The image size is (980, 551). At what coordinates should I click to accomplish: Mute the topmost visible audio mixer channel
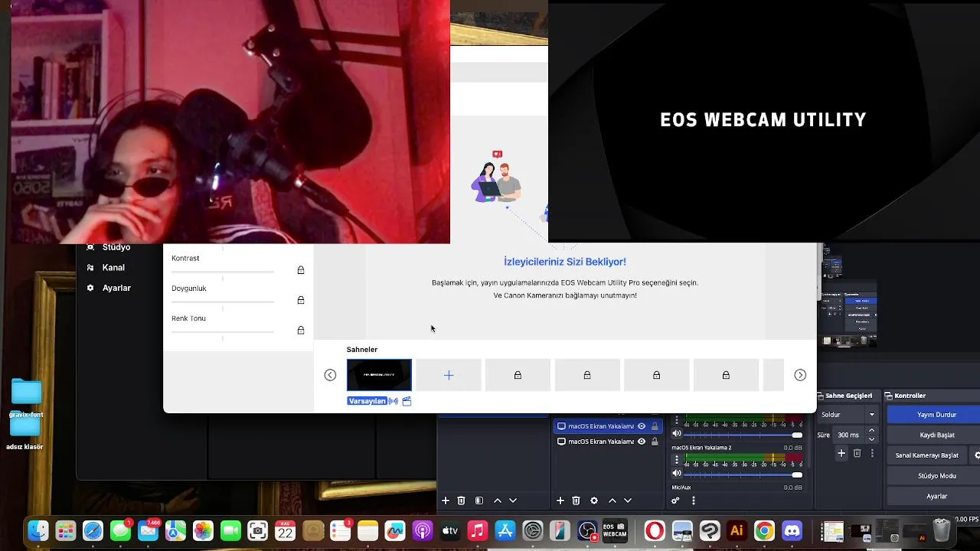[x=676, y=434]
